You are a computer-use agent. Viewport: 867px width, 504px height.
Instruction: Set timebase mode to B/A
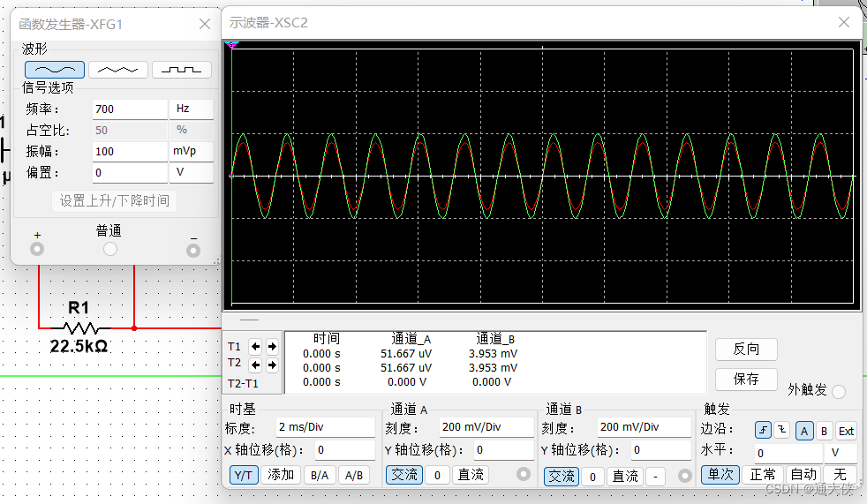tap(320, 475)
